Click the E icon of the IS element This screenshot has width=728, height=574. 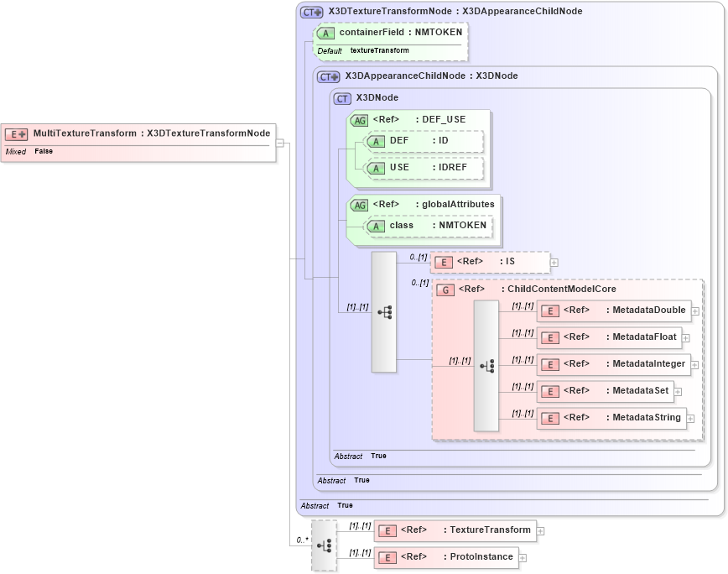pos(444,263)
